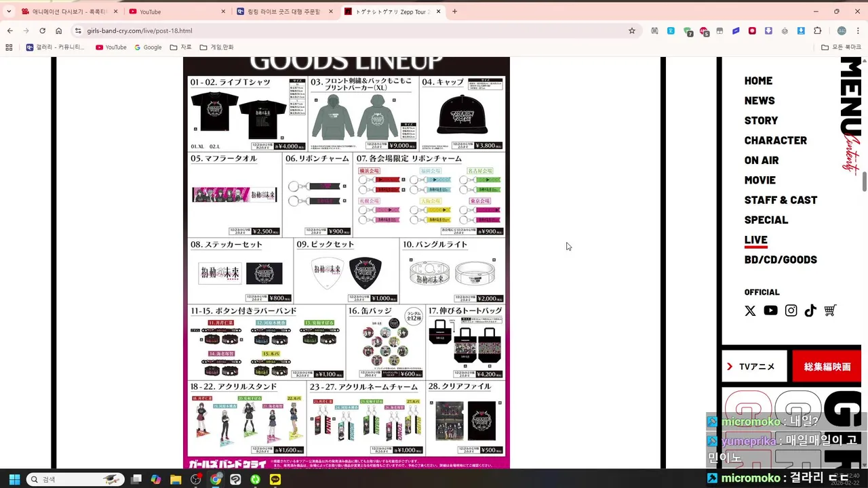Viewport: 868px width, 488px height.
Task: Open the apps grid in bookmarks bar
Action: 9,47
